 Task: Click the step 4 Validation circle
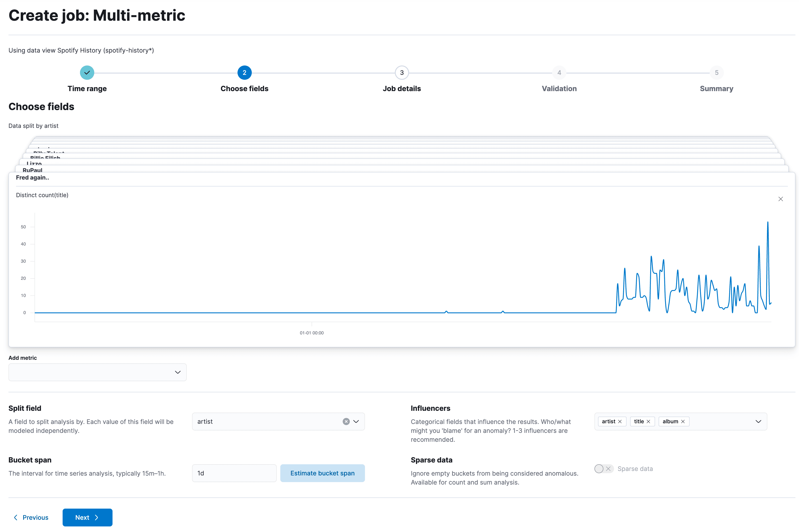pos(559,73)
